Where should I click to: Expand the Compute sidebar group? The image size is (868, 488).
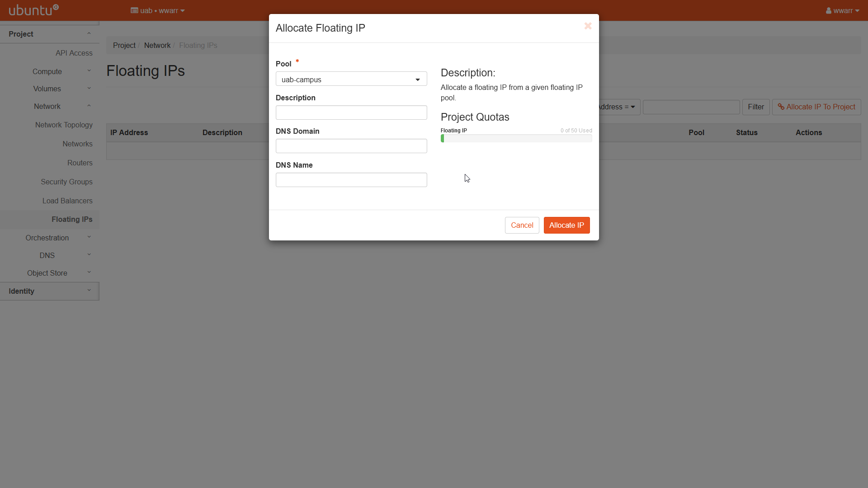point(50,71)
